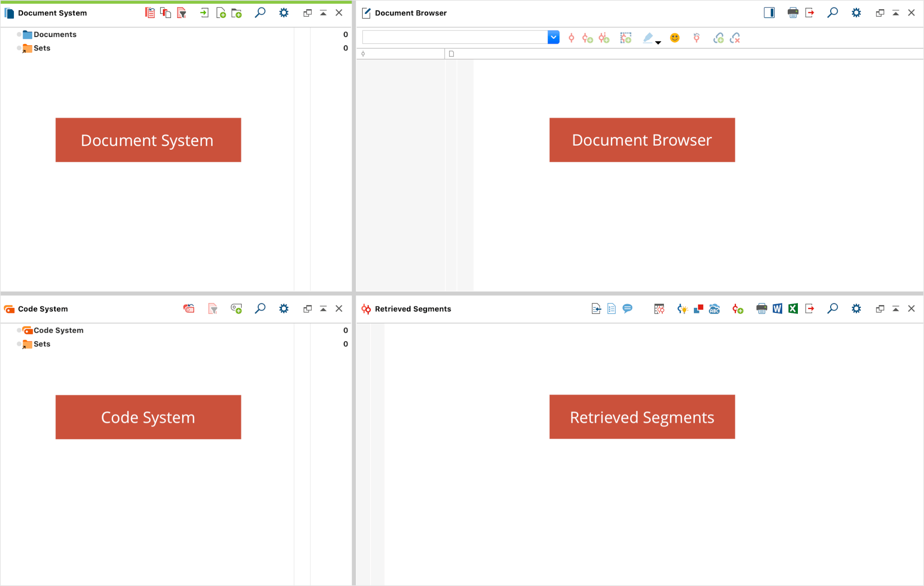Image resolution: width=924 pixels, height=586 pixels.
Task: Remove the document link
Action: click(735, 38)
